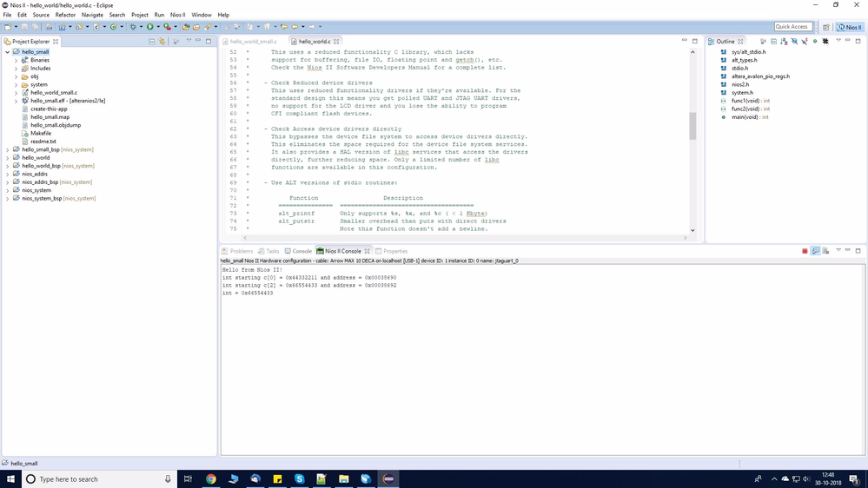Hide Inactive Elements in the Outline view
868x488 pixels.
(x=825, y=42)
